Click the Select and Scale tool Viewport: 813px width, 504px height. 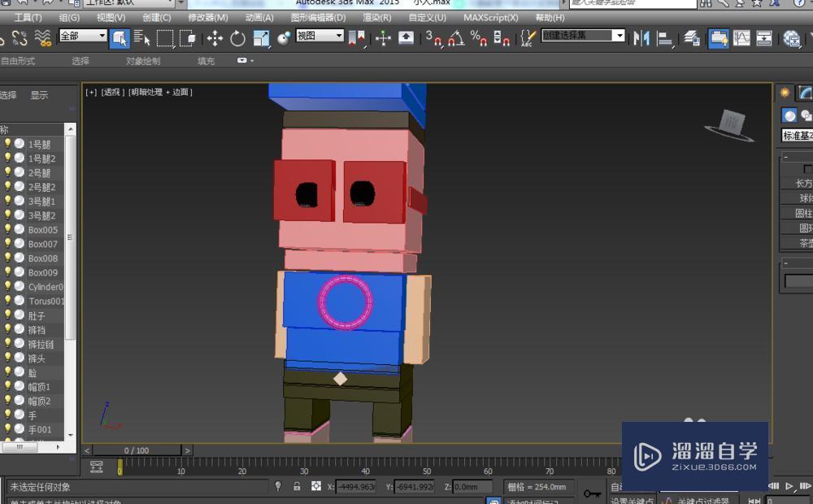pyautogui.click(x=261, y=37)
